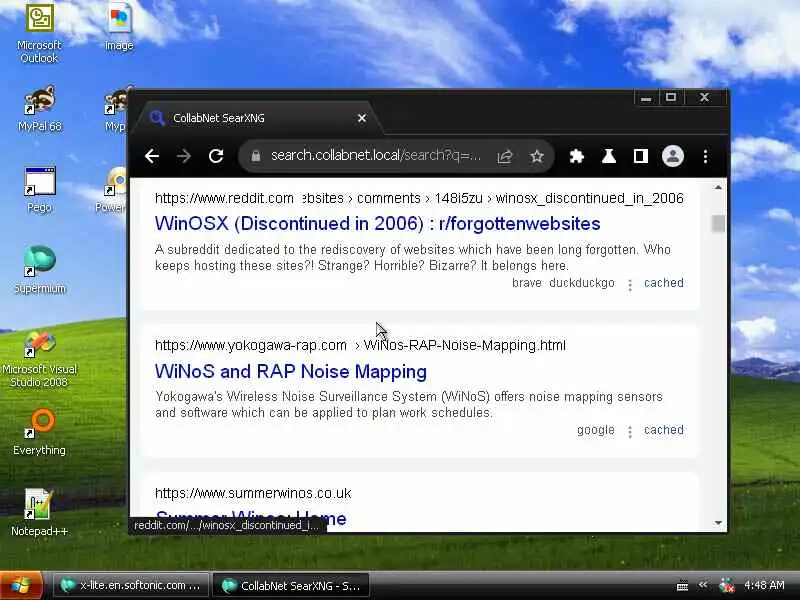The image size is (800, 600).
Task: Click the google engine label
Action: (595, 431)
